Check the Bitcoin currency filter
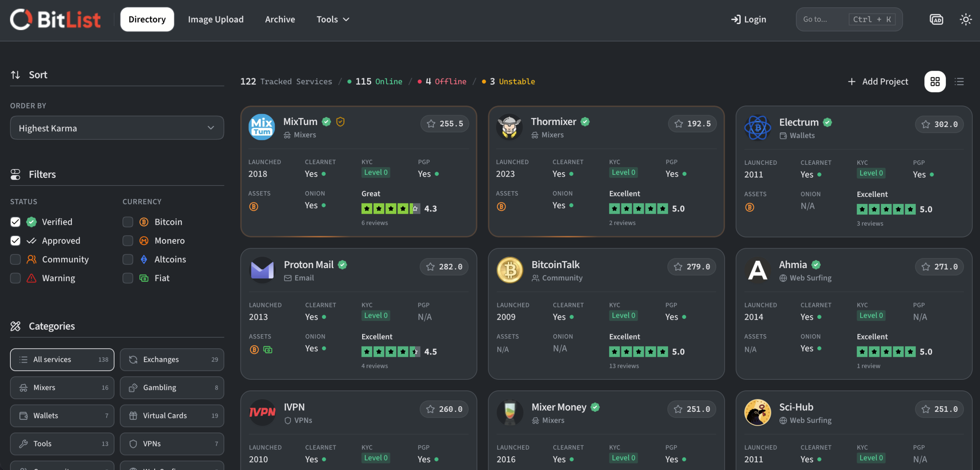Screen dimensions: 980x470 coord(128,222)
